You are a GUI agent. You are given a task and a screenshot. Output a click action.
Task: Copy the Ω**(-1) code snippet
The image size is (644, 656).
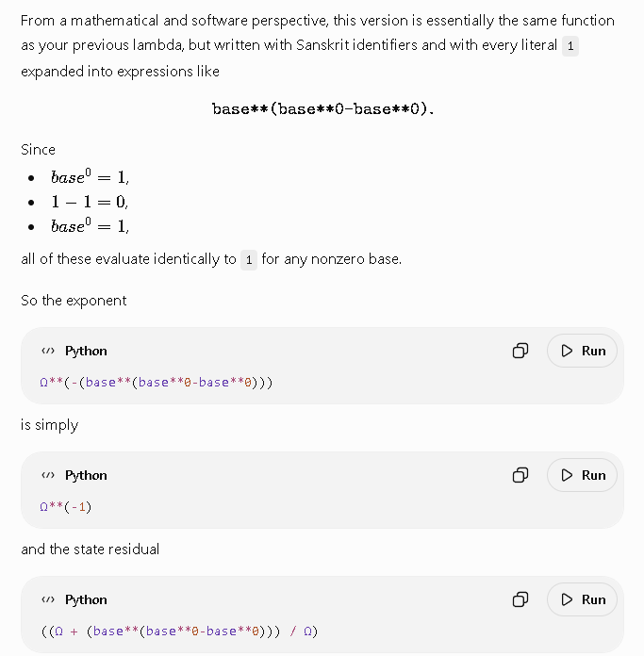click(x=520, y=475)
